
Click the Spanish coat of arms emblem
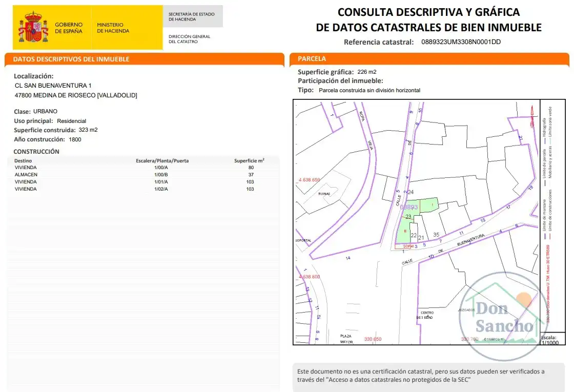click(x=33, y=27)
